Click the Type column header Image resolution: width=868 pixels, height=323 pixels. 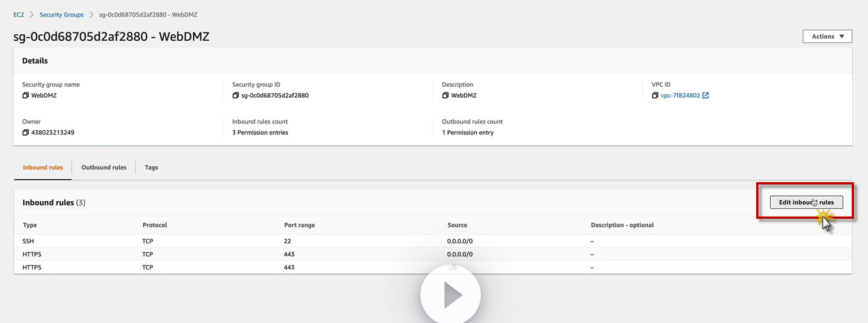click(x=30, y=225)
